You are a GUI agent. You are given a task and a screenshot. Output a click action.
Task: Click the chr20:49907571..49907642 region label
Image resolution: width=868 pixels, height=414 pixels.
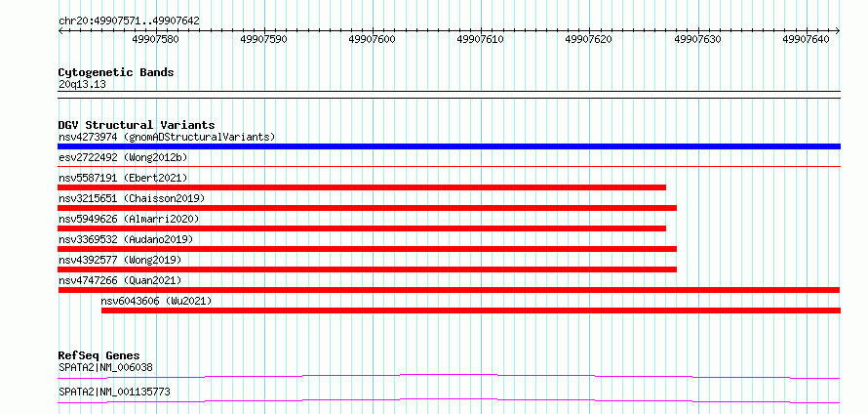(x=129, y=21)
